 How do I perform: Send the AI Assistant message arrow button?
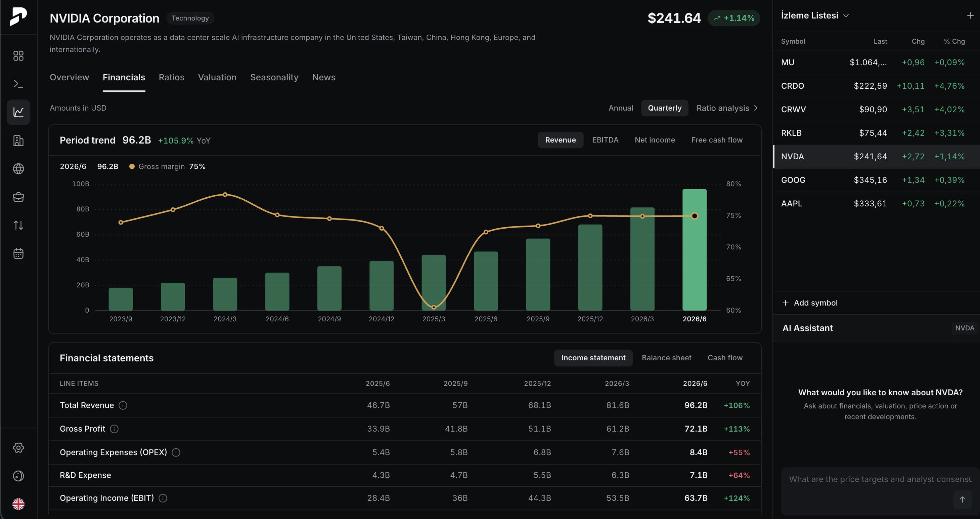pos(962,499)
